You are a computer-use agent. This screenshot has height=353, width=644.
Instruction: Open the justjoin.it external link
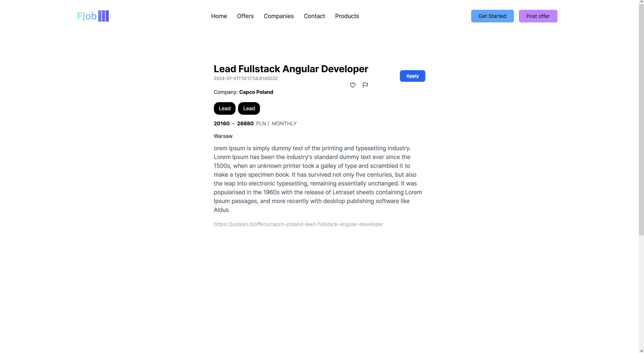[x=298, y=223]
